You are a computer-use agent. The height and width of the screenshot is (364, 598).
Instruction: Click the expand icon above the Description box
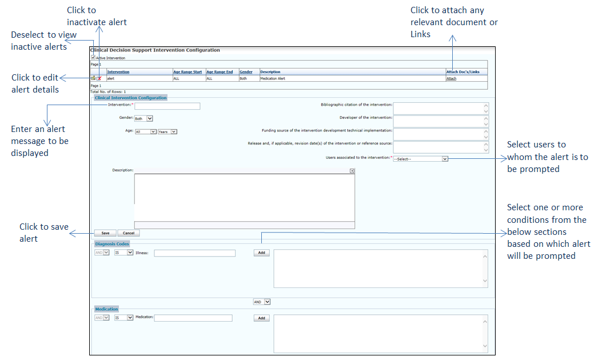[352, 171]
